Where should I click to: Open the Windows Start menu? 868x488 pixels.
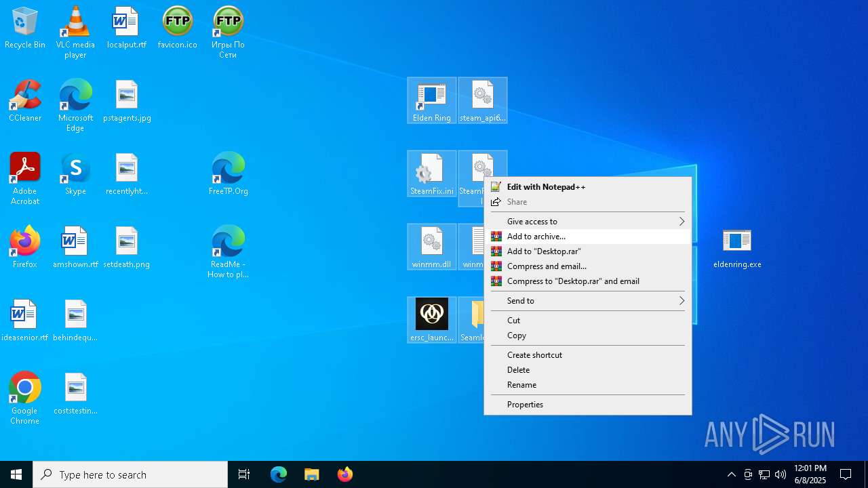pyautogui.click(x=16, y=474)
